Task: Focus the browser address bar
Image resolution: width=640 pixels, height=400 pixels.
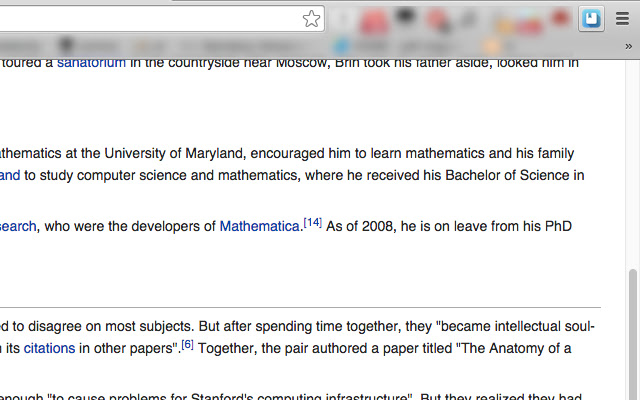Action: 150,19
